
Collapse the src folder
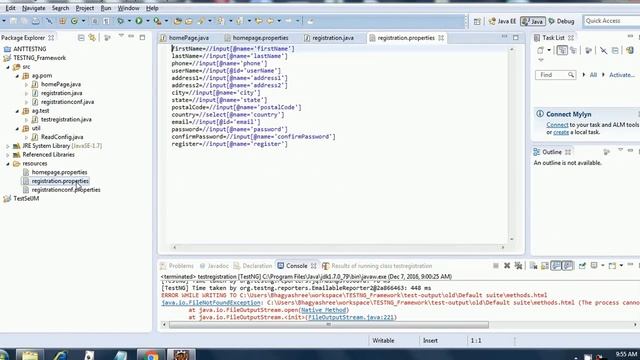[8, 67]
